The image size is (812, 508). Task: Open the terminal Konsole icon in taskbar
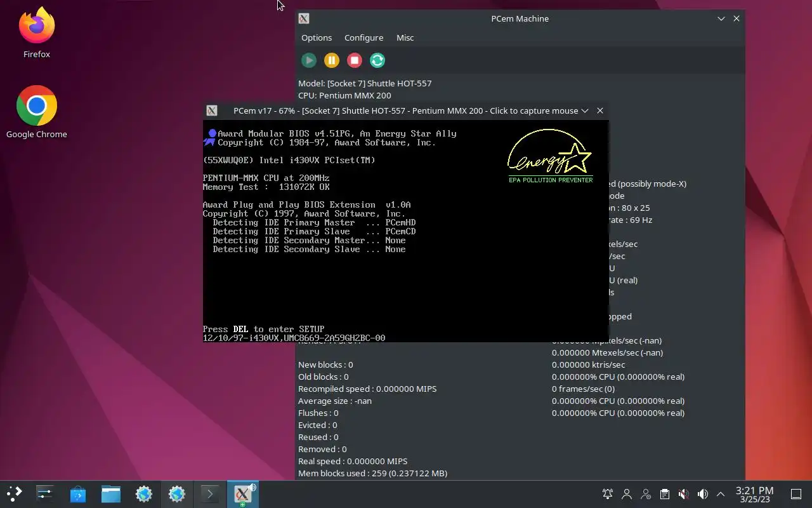pos(209,493)
